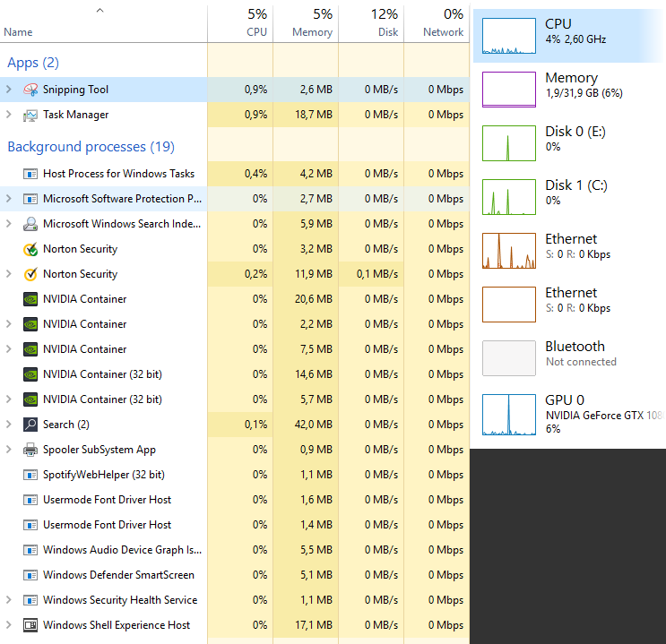This screenshot has width=666, height=644.
Task: Expand Windows Shell Experience Host row
Action: tap(9, 624)
